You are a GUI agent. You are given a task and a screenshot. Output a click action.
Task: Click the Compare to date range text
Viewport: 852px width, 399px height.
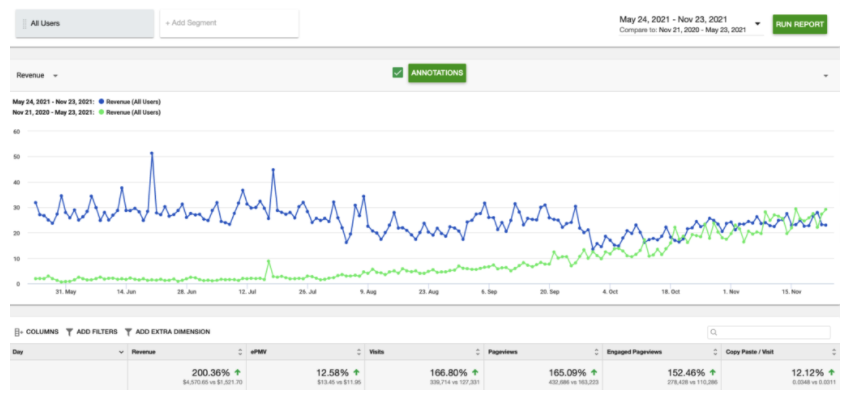coord(683,30)
